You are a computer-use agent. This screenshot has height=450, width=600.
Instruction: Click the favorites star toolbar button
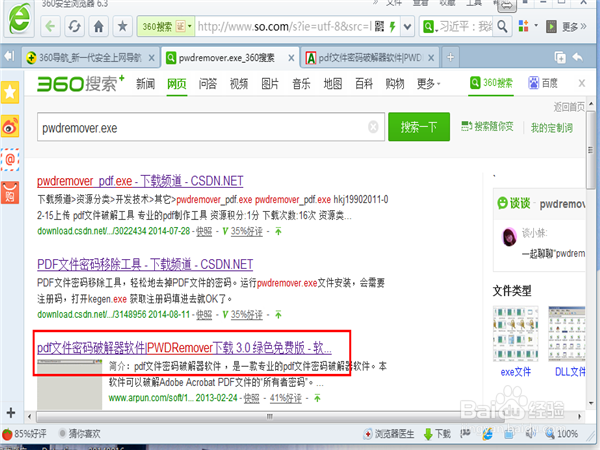coord(122,26)
